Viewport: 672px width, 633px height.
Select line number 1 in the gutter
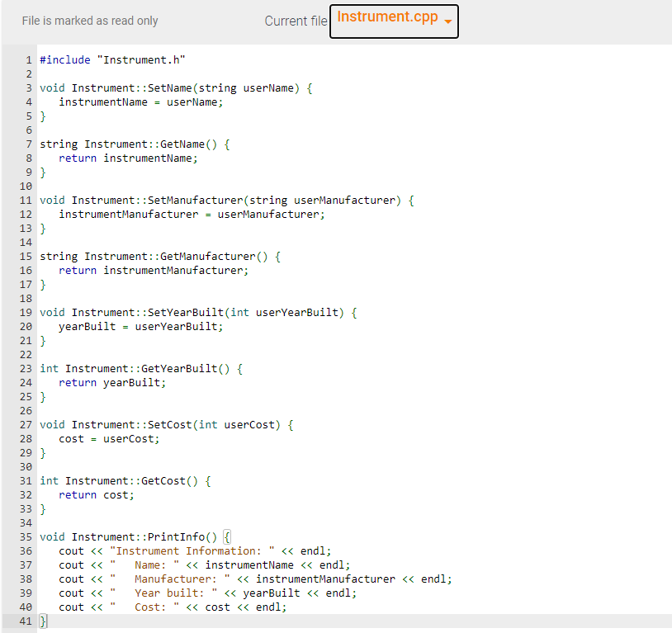coord(26,59)
